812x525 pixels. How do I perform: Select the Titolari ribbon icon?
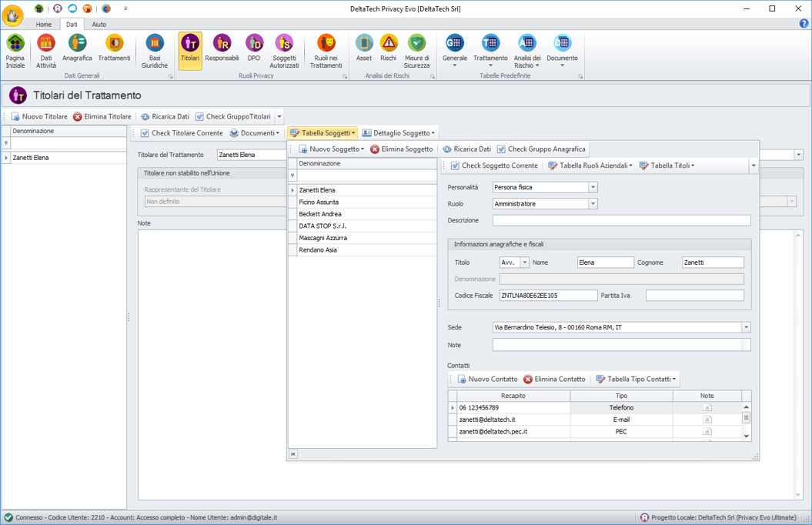tap(190, 51)
